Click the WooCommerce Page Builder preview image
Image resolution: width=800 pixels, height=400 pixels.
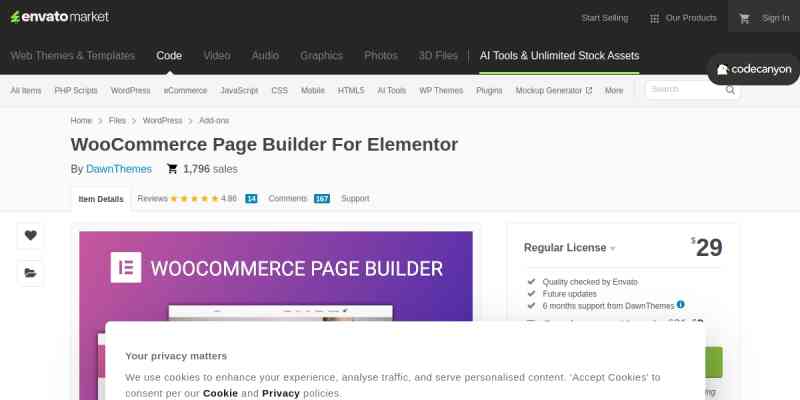tap(275, 290)
